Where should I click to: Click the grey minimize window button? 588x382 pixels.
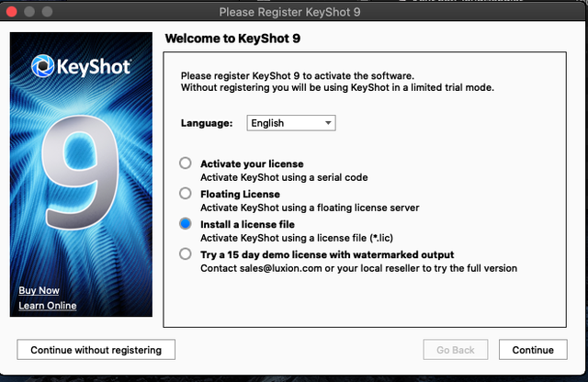pos(29,12)
